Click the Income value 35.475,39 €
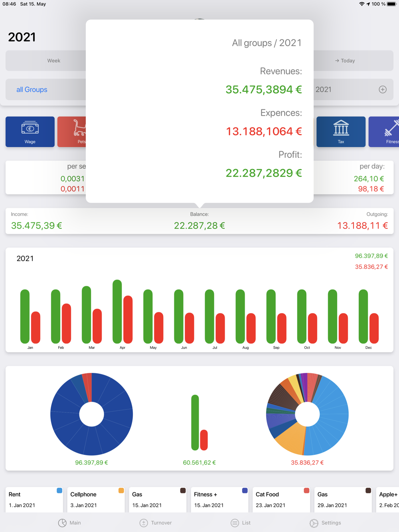The width and height of the screenshot is (399, 532). coord(37,226)
